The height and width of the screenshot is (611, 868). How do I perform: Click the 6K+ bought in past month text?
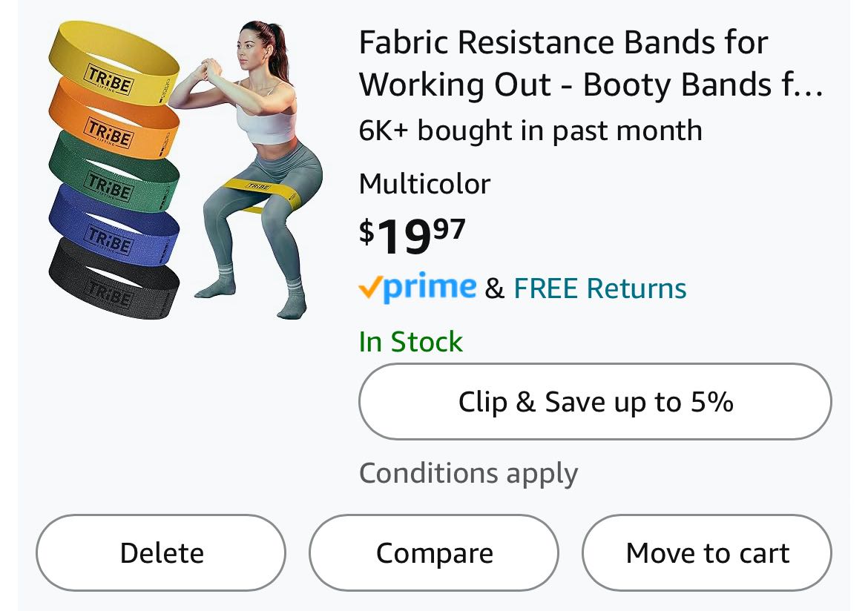point(530,131)
